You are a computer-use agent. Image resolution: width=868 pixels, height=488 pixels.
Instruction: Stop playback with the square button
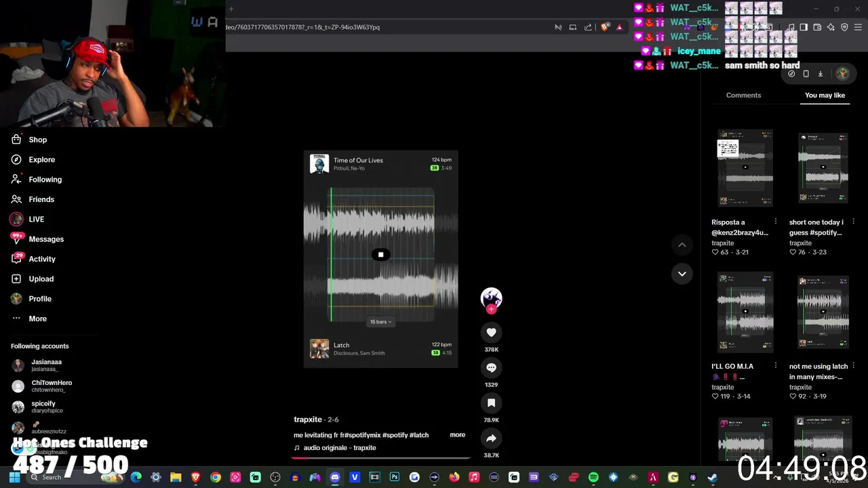(x=380, y=255)
